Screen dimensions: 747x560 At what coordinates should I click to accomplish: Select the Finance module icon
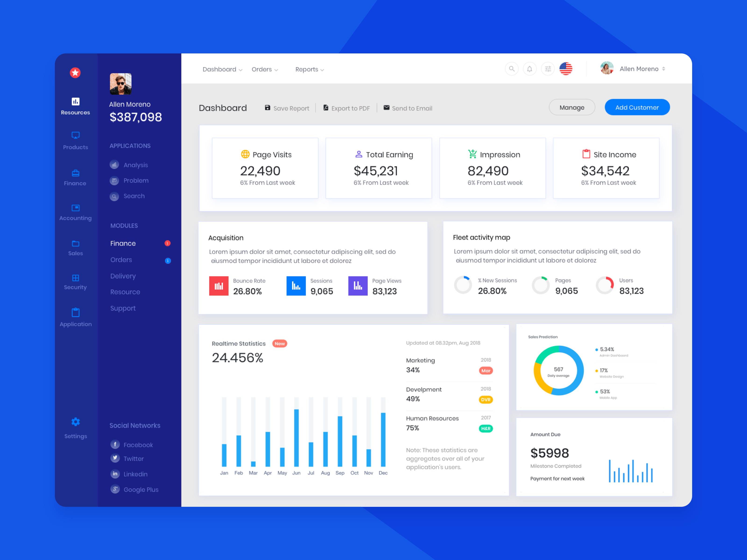click(x=75, y=174)
